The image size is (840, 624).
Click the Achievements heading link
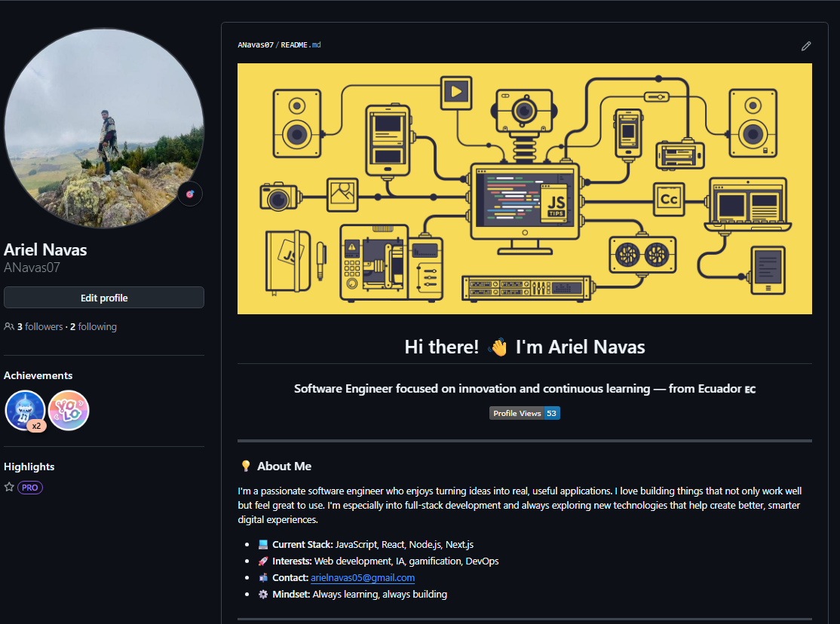38,375
